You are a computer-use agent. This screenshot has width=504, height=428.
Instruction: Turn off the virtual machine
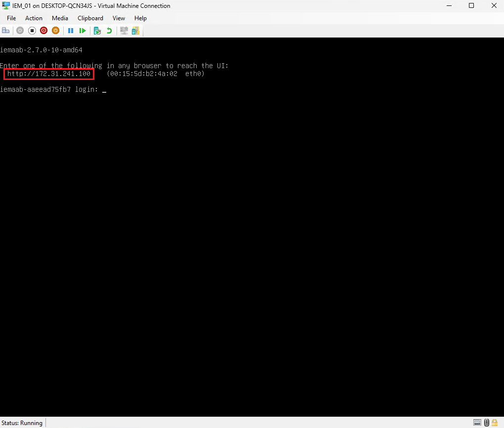coord(32,30)
